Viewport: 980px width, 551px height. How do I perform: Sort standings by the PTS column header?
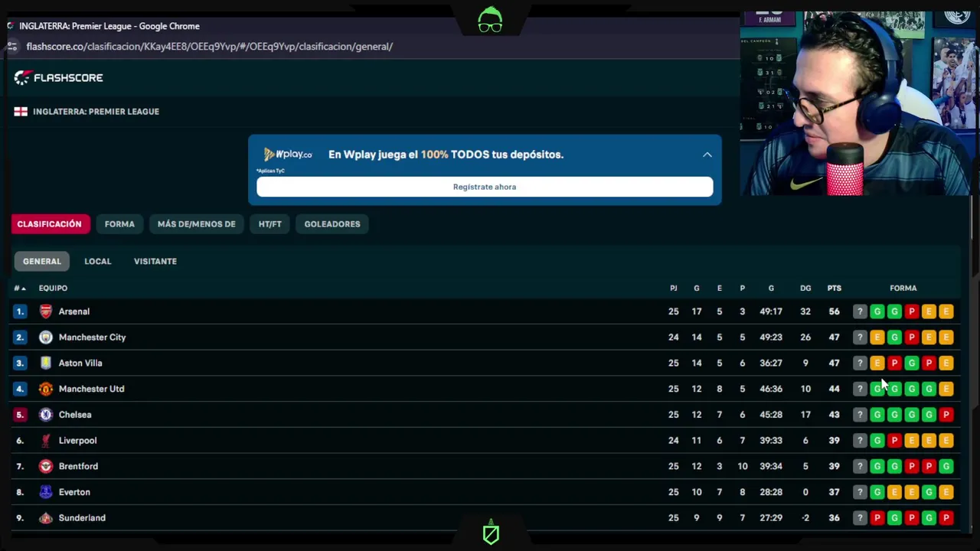coord(834,289)
